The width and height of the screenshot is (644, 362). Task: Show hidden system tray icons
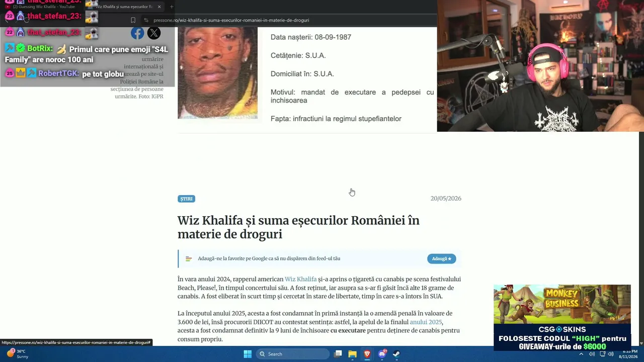tap(581, 354)
